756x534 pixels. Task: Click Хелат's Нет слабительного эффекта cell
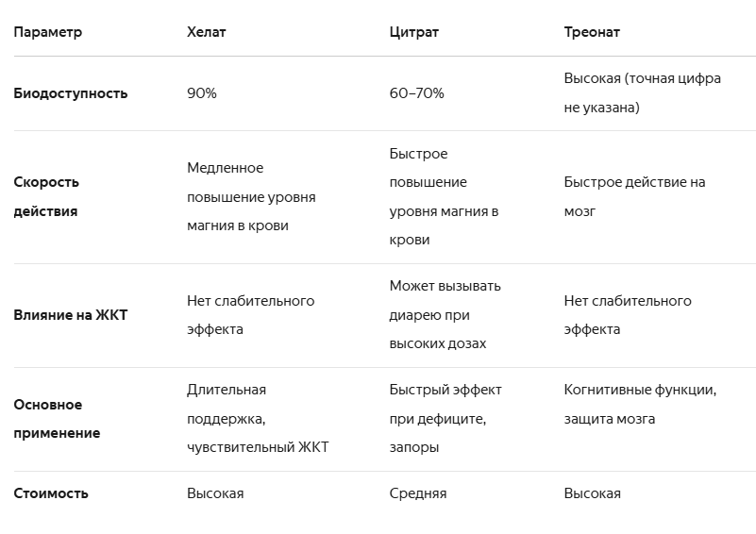250,315
